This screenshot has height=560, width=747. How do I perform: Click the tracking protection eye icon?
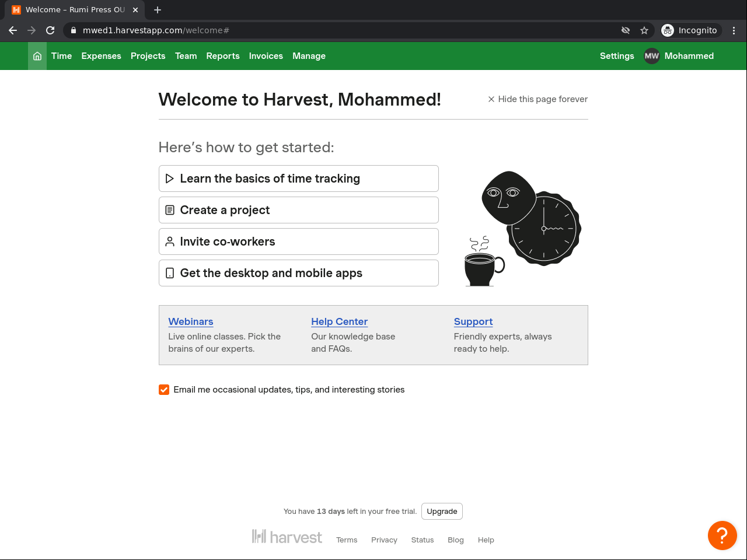point(626,30)
